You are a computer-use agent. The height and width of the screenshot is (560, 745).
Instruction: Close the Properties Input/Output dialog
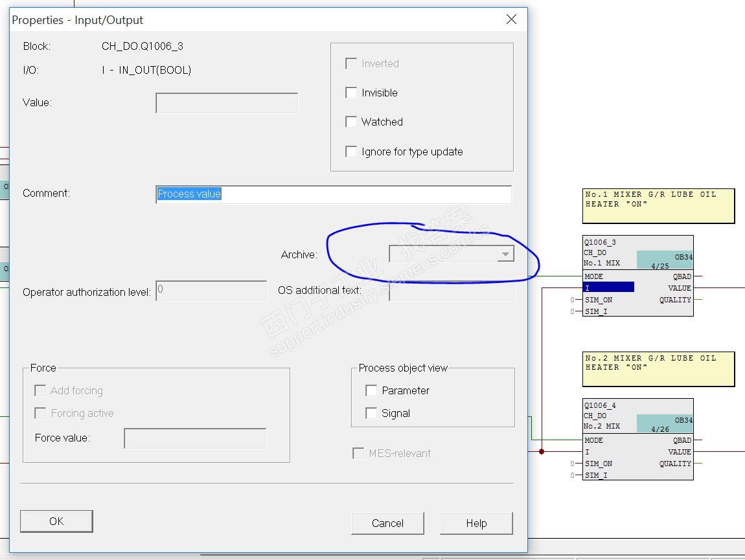pos(511,19)
